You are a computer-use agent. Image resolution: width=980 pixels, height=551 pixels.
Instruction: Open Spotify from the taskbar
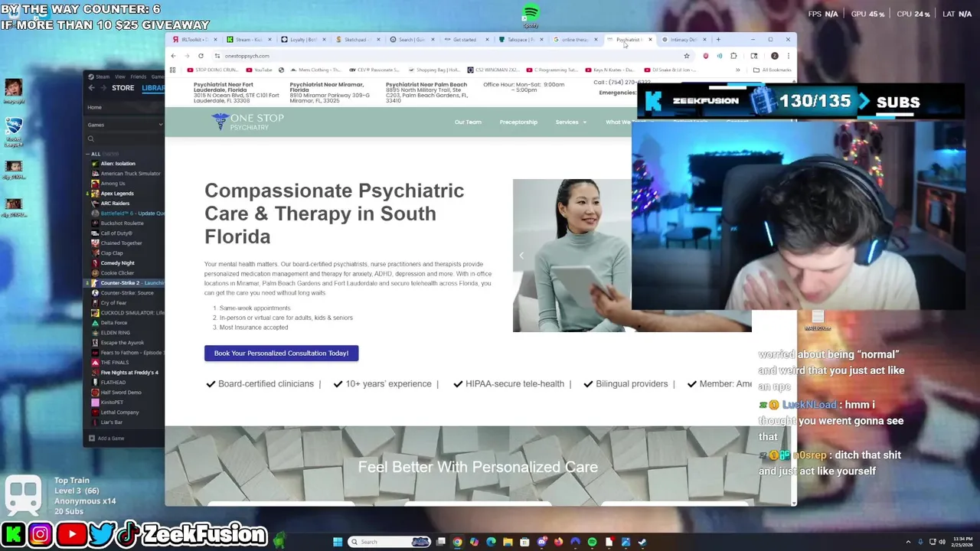pos(592,542)
